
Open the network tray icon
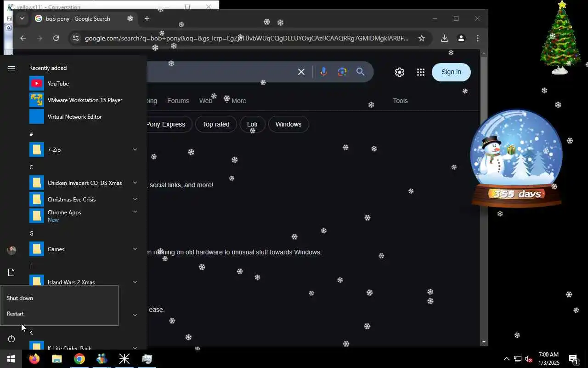(x=517, y=359)
